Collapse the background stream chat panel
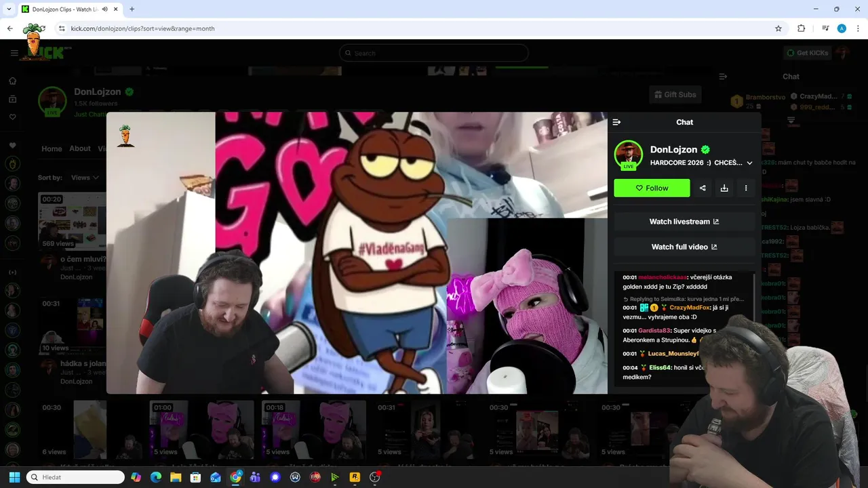Image resolution: width=868 pixels, height=488 pixels. [x=723, y=77]
